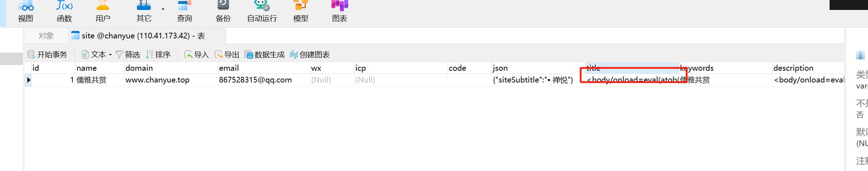Viewport: 868px width, 171px height.
Task: Open the 查询 (Query) toolbar icon
Action: (x=185, y=11)
